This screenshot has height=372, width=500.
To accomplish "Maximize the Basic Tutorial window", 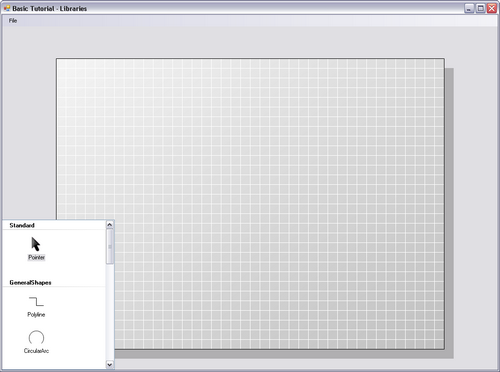I will pyautogui.click(x=480, y=9).
